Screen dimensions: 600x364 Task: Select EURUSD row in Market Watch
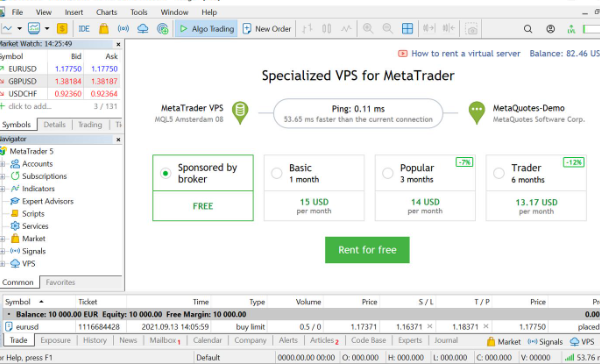[x=60, y=69]
